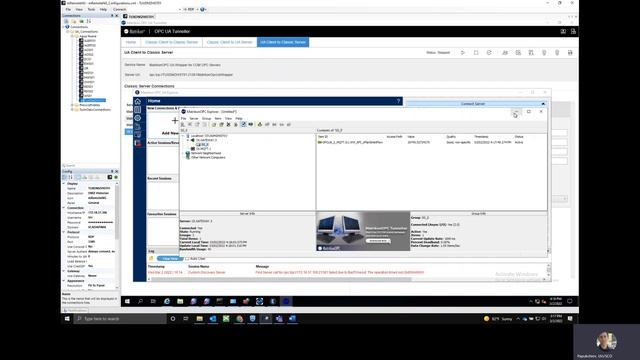Click the home icon in UA Explorer sidebar

(x=138, y=101)
